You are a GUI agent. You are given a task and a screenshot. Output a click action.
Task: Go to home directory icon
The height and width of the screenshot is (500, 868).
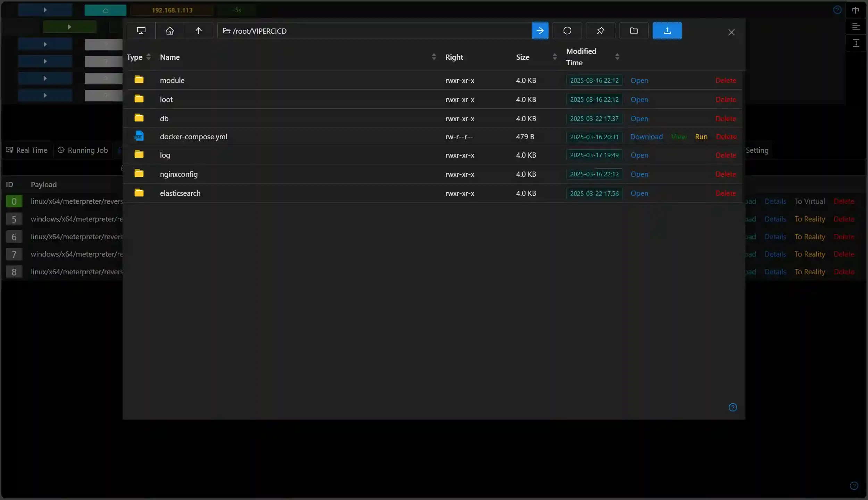pos(169,31)
